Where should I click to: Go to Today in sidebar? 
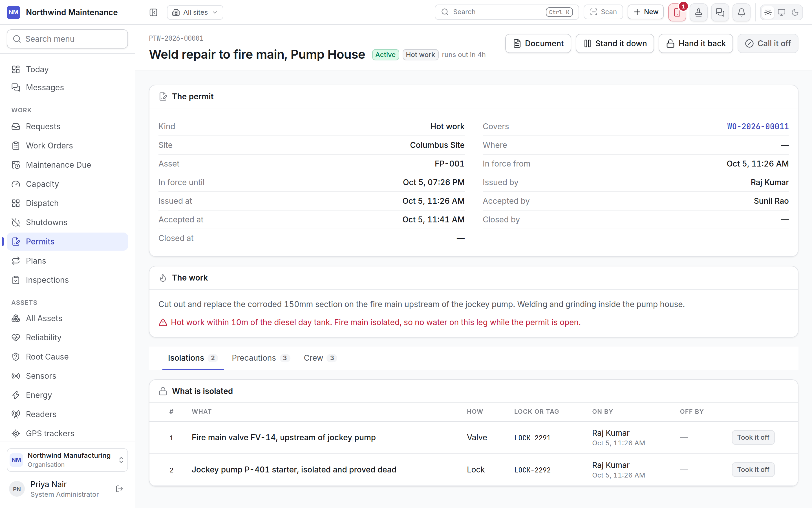coord(67,69)
